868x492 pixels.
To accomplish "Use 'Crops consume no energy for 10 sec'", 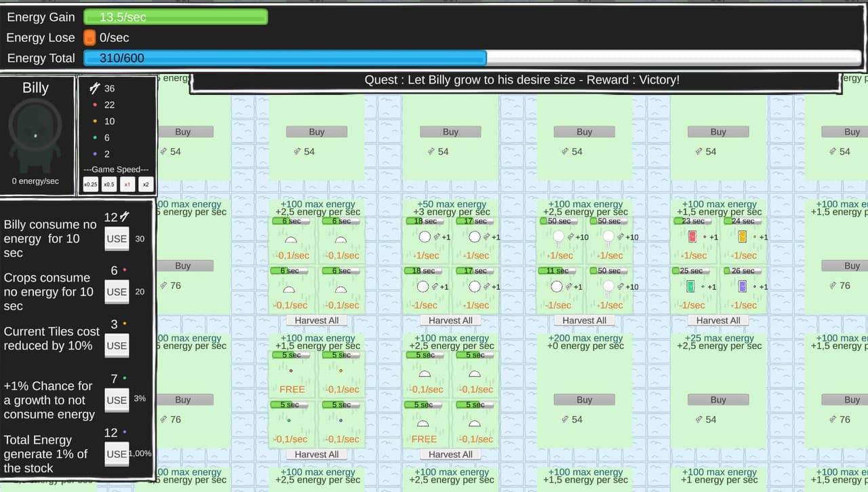I will (117, 292).
